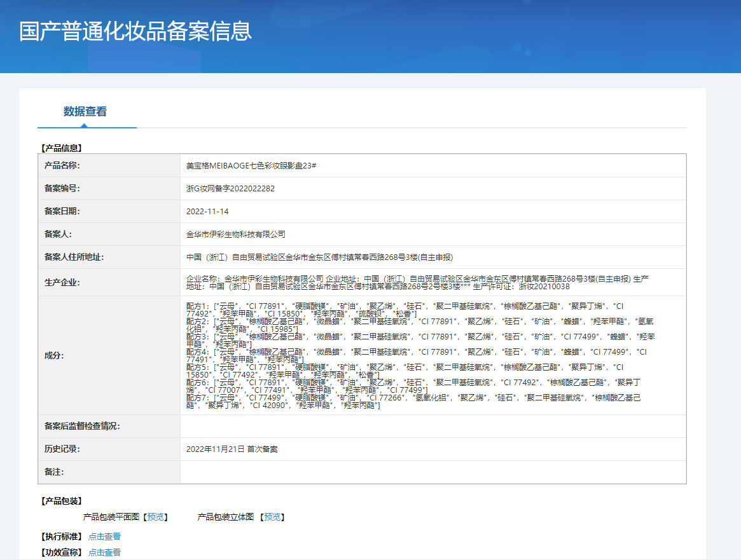Image resolution: width=741 pixels, height=560 pixels.
Task: Click the empty 备注 value cell
Action: point(433,472)
